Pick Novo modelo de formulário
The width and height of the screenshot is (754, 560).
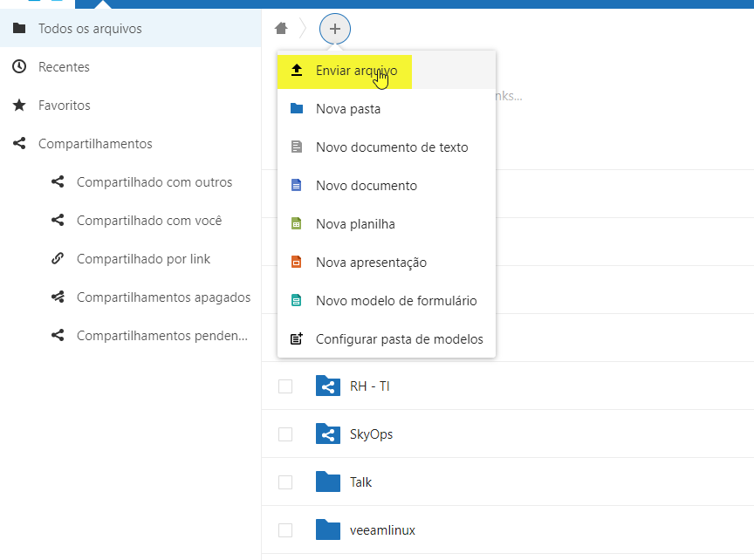click(x=386, y=301)
